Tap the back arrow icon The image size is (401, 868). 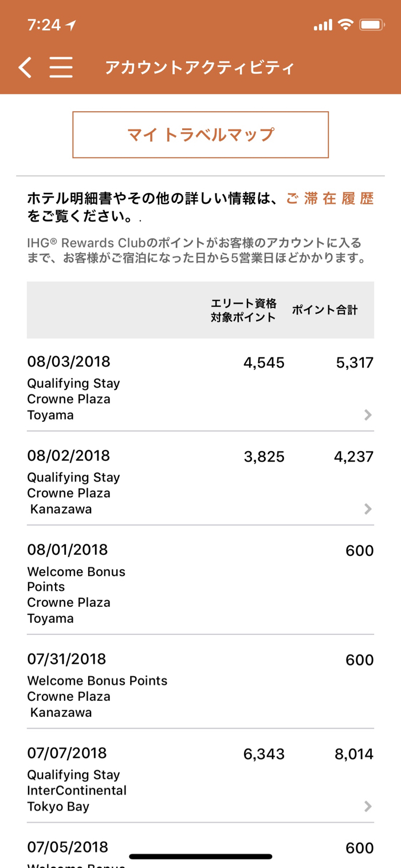(25, 68)
